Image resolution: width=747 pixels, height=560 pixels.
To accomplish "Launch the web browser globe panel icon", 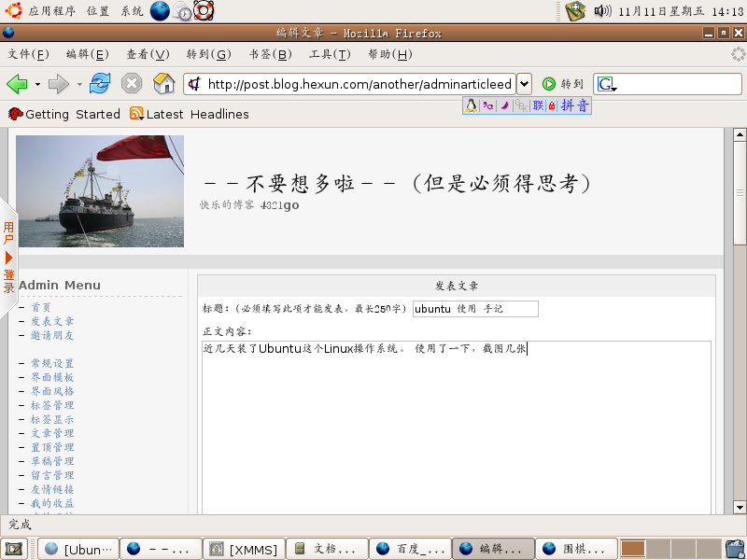I will coord(160,11).
